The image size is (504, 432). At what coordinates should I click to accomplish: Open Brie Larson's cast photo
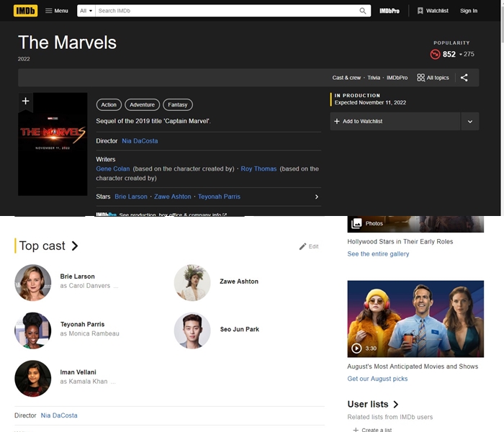point(33,283)
